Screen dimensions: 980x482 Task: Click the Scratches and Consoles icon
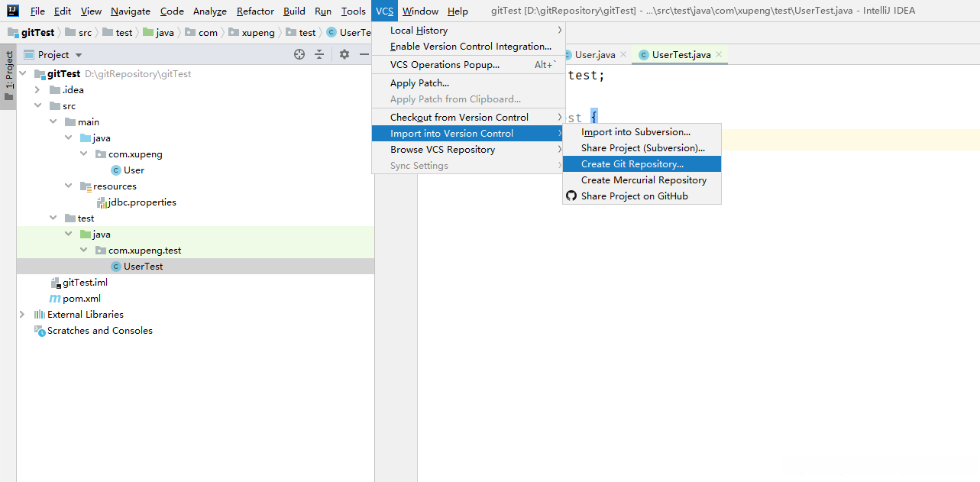(x=40, y=331)
